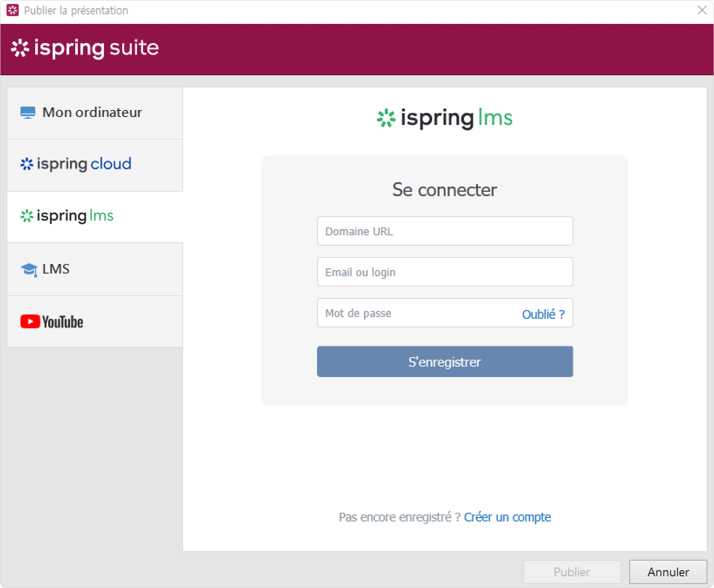Click the graduation cap LMS icon

click(x=29, y=270)
